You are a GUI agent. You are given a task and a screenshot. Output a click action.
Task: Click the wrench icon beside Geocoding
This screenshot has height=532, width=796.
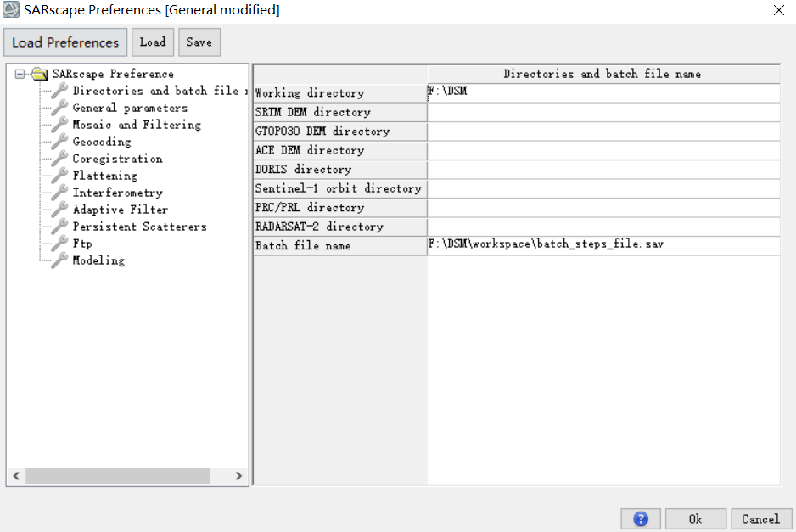[x=59, y=141]
